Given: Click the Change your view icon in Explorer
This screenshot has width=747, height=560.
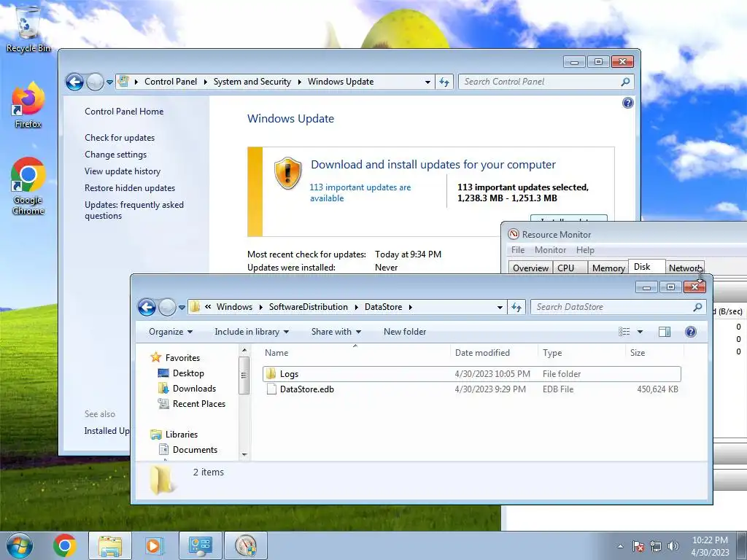Looking at the screenshot, I should [x=624, y=332].
